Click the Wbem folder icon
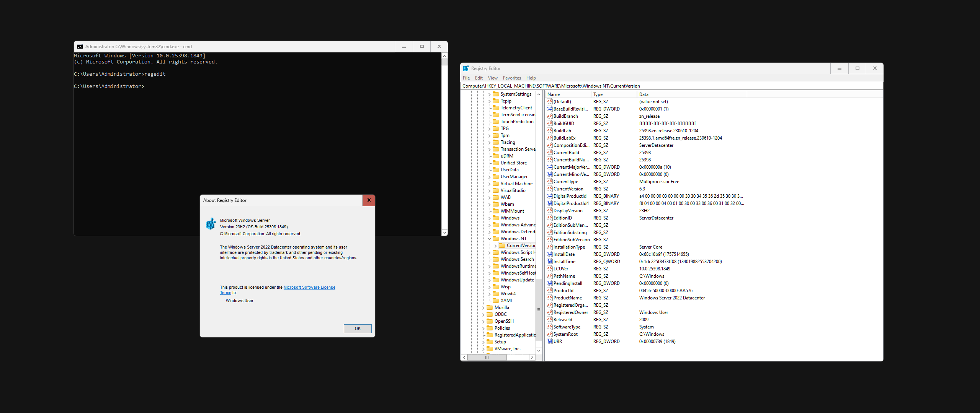This screenshot has height=413, width=980. click(496, 204)
